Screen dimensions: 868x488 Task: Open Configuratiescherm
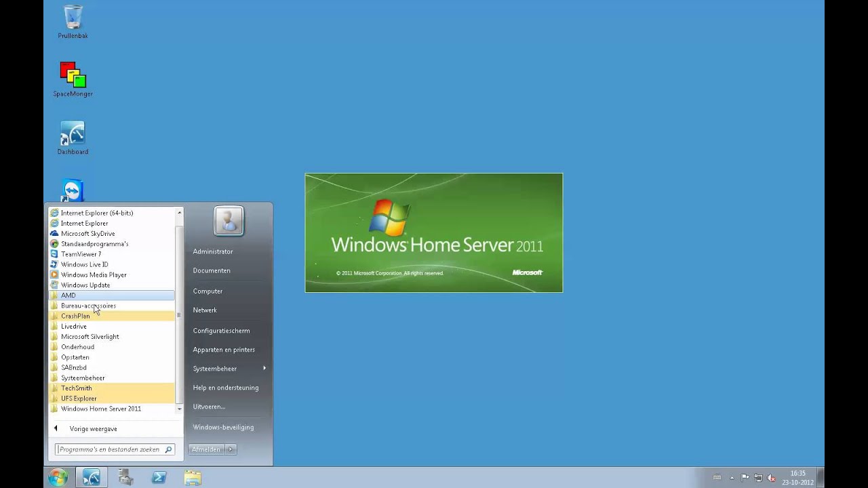coord(221,331)
